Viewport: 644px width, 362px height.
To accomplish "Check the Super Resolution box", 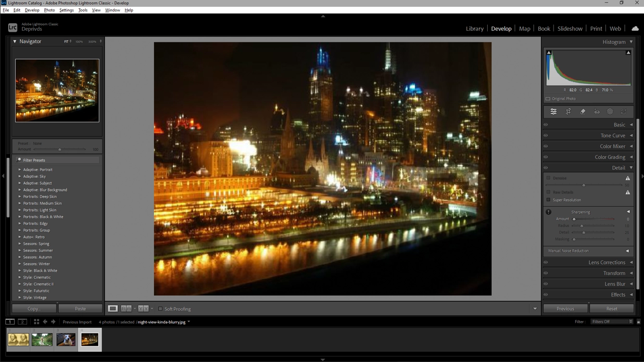I will pos(548,200).
